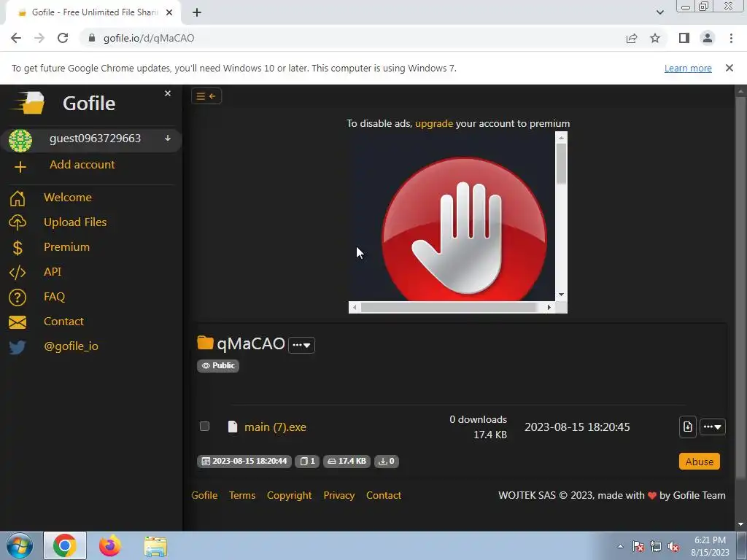
Task: Open main (7).exe options dropdown
Action: pyautogui.click(x=713, y=427)
